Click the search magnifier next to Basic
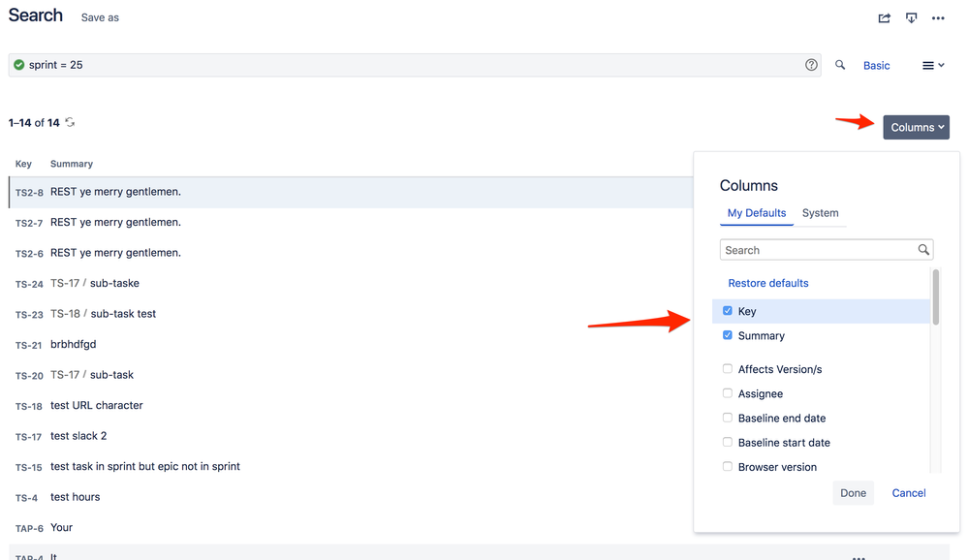968x560 pixels. (840, 65)
